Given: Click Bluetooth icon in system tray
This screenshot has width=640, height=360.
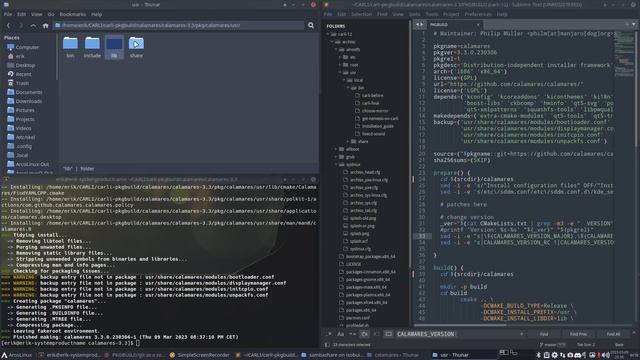Looking at the screenshot, I should pyautogui.click(x=538, y=355).
